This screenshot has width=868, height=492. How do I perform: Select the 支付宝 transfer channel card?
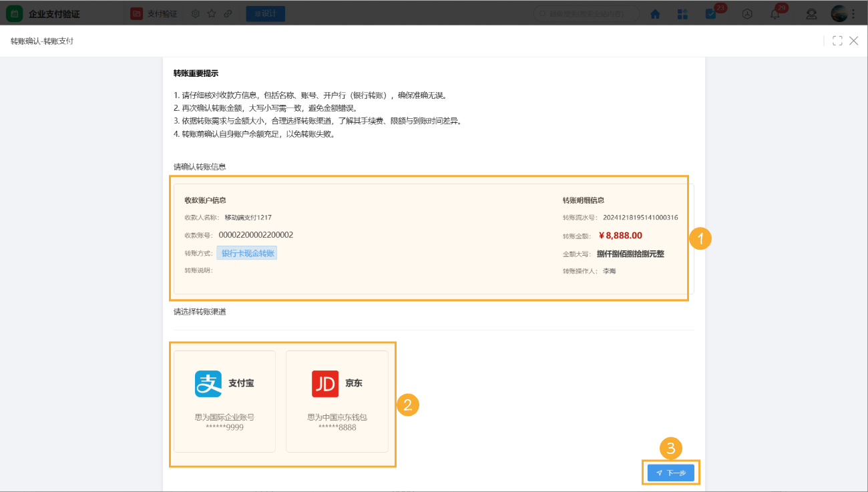pos(224,401)
